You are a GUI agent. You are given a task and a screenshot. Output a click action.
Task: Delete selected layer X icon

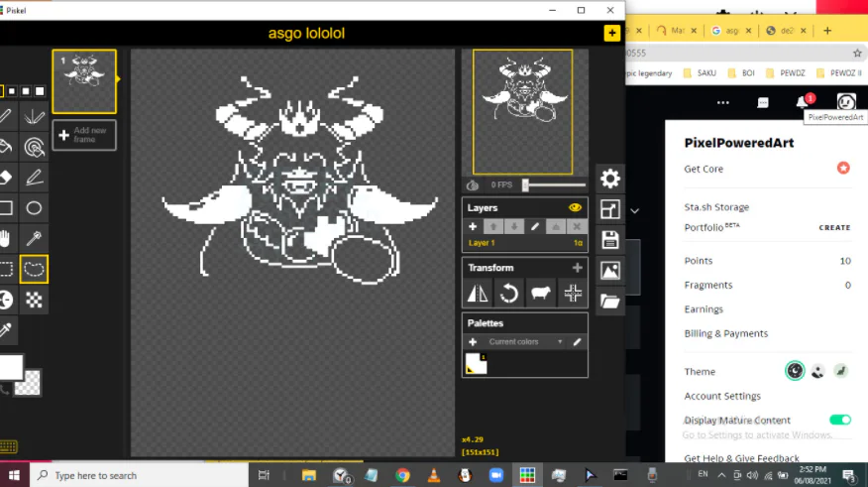pyautogui.click(x=577, y=226)
